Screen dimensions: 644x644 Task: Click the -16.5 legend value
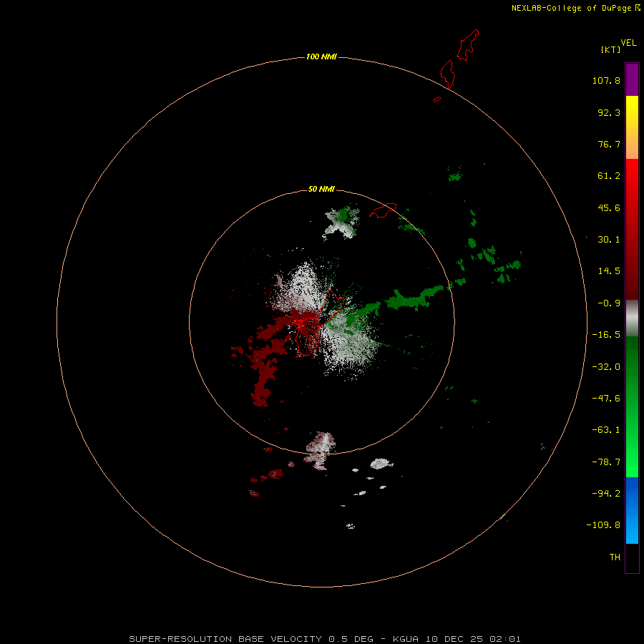606,335
